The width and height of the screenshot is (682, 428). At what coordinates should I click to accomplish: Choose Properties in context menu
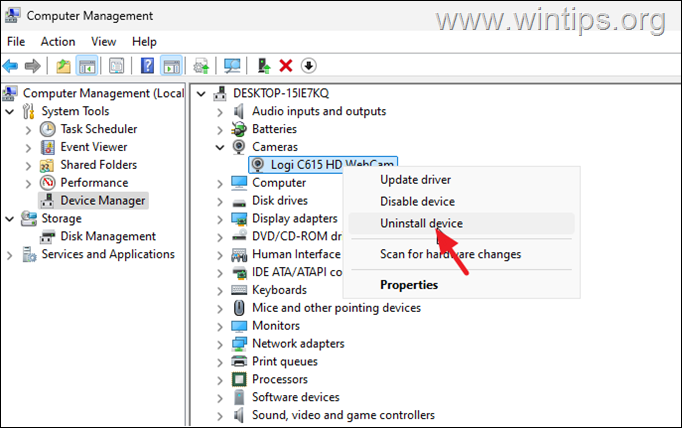pos(461,285)
